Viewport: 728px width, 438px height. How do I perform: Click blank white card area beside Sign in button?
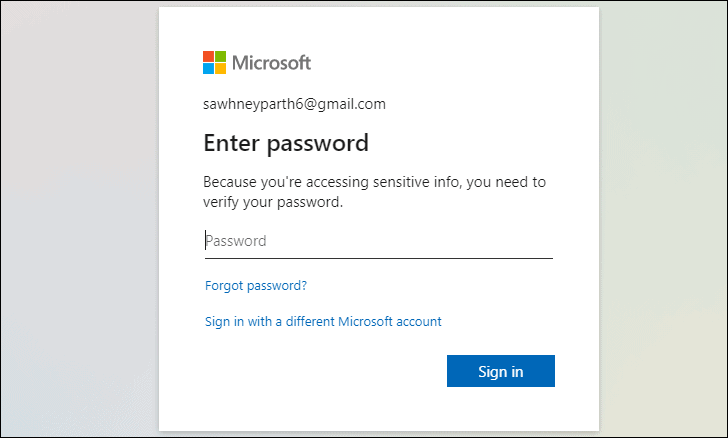325,372
